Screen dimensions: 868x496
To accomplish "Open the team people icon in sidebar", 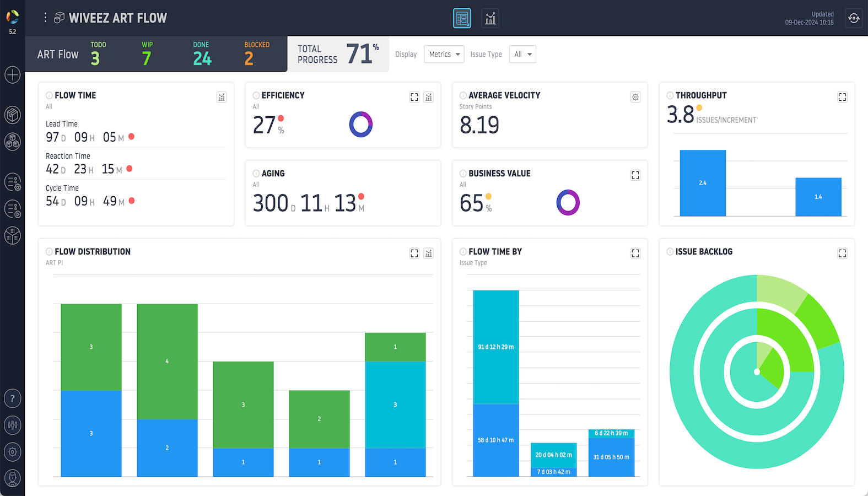I will [x=13, y=425].
